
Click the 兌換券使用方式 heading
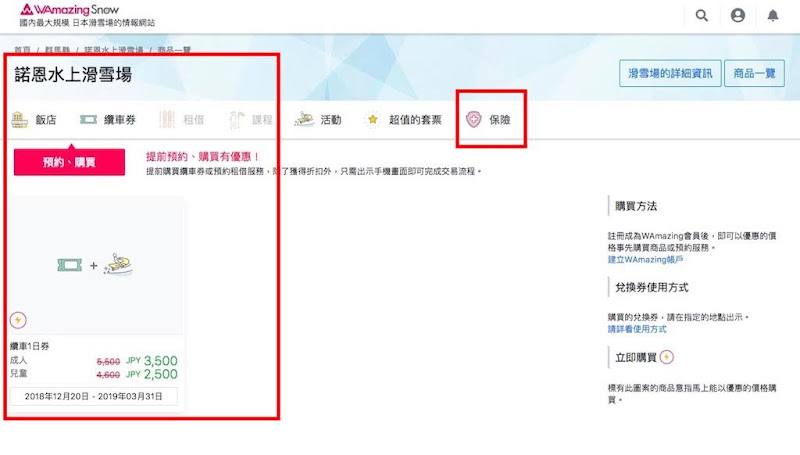[652, 287]
